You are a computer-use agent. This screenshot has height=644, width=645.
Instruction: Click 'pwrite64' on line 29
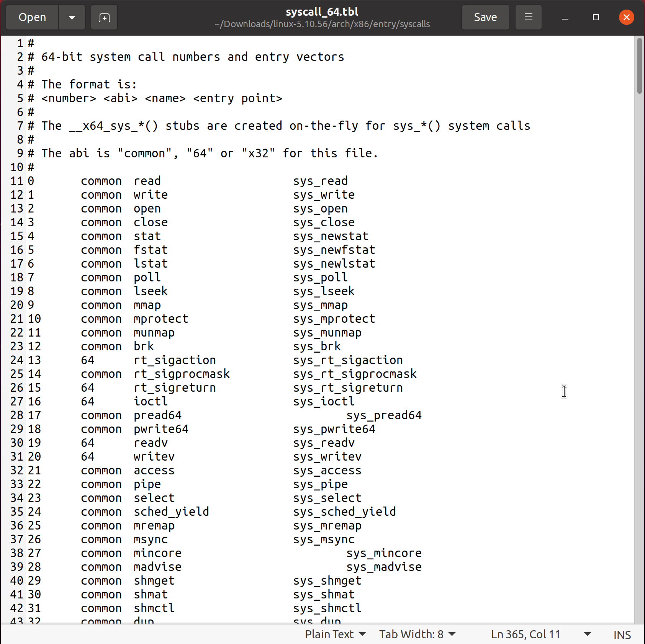coord(161,429)
